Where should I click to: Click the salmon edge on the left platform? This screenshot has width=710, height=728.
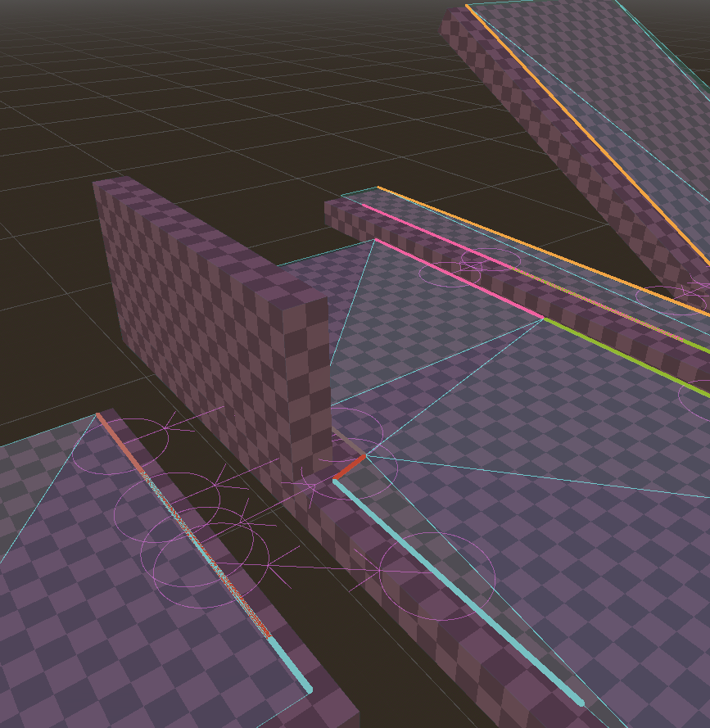point(119,442)
